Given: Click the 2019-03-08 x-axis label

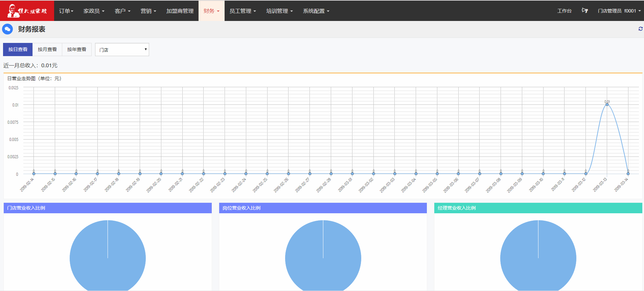Looking at the screenshot, I should tap(493, 185).
